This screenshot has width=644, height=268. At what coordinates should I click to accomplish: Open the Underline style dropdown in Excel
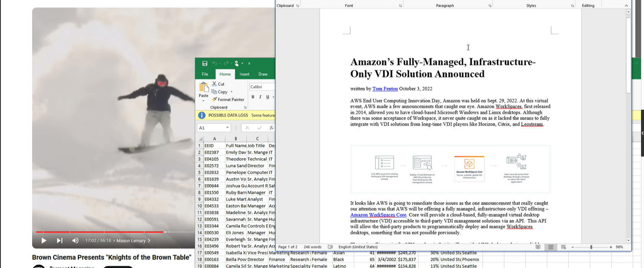[x=273, y=97]
